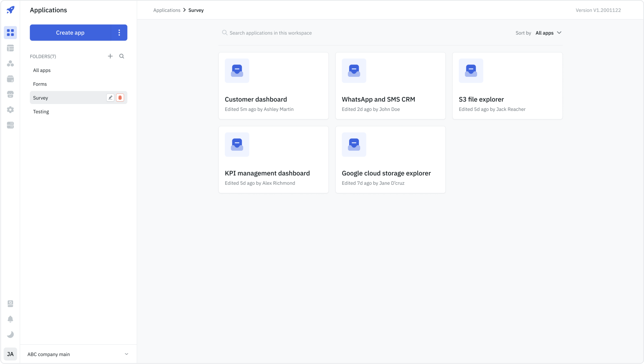This screenshot has width=644, height=364.
Task: Add a new folder with the plus icon
Action: tap(110, 56)
